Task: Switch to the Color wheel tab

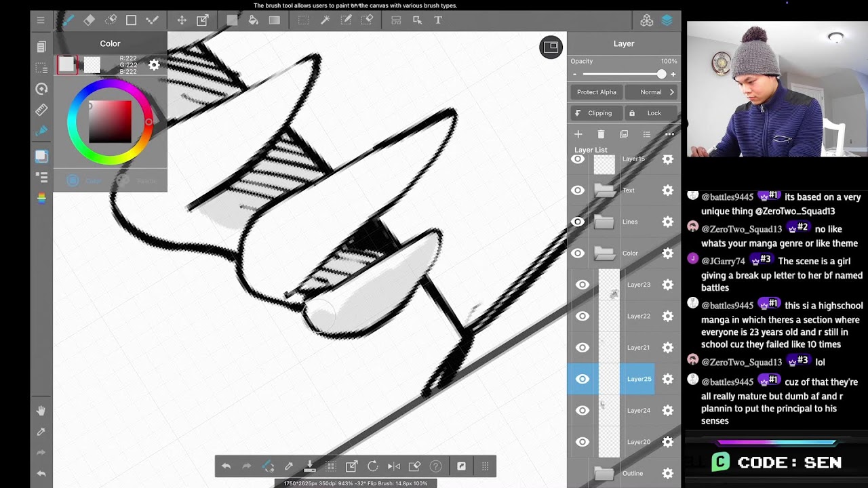Action: (x=85, y=181)
